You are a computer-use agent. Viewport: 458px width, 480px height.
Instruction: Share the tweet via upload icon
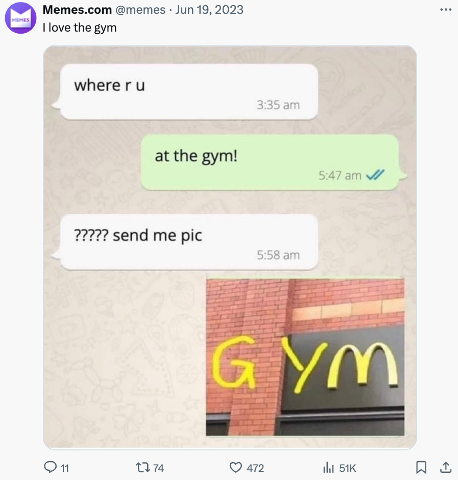pos(445,467)
